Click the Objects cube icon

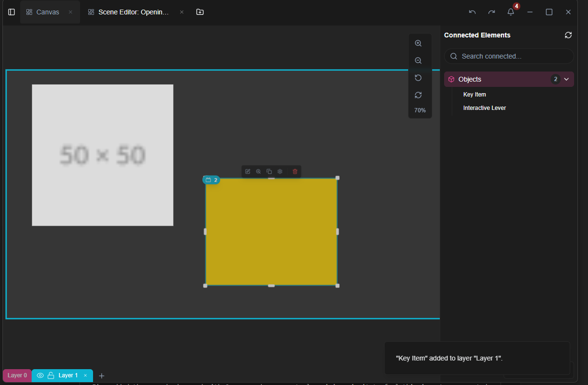click(451, 79)
